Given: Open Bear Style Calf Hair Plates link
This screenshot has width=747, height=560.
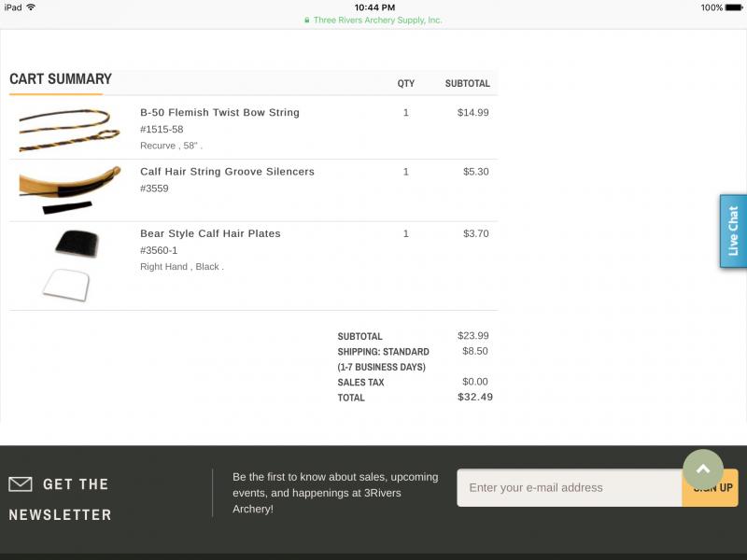Looking at the screenshot, I should [210, 233].
